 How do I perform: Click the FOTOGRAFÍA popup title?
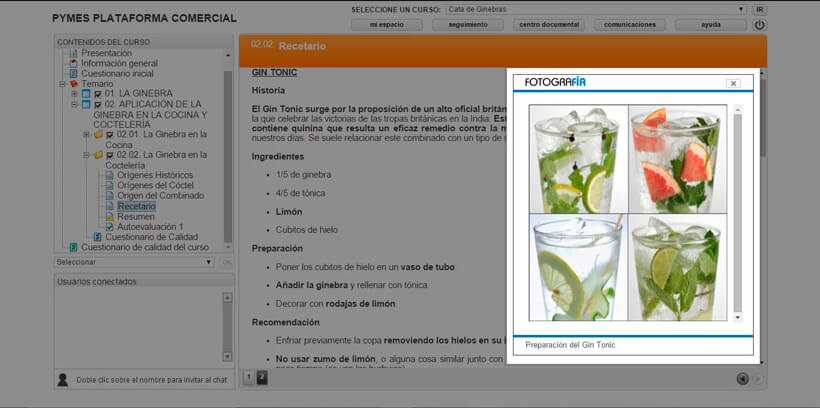(x=555, y=82)
